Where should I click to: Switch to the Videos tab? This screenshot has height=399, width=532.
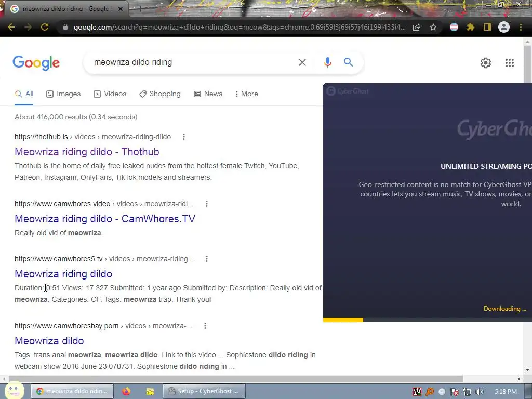point(110,94)
